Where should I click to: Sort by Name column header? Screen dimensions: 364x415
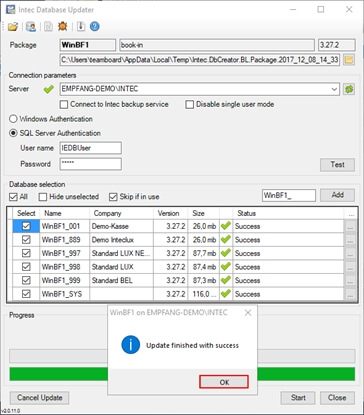point(65,213)
